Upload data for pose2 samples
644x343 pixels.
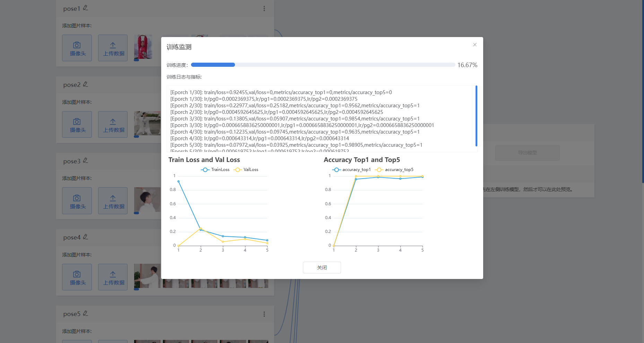point(113,125)
